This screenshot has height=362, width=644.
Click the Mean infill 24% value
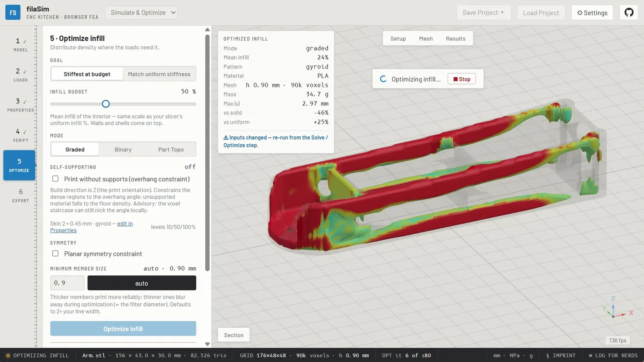[323, 57]
